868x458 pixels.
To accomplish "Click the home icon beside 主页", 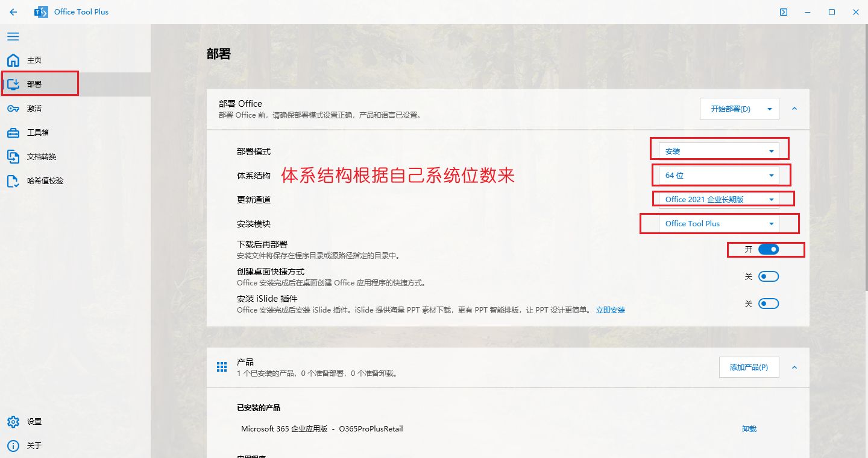I will 13,60.
